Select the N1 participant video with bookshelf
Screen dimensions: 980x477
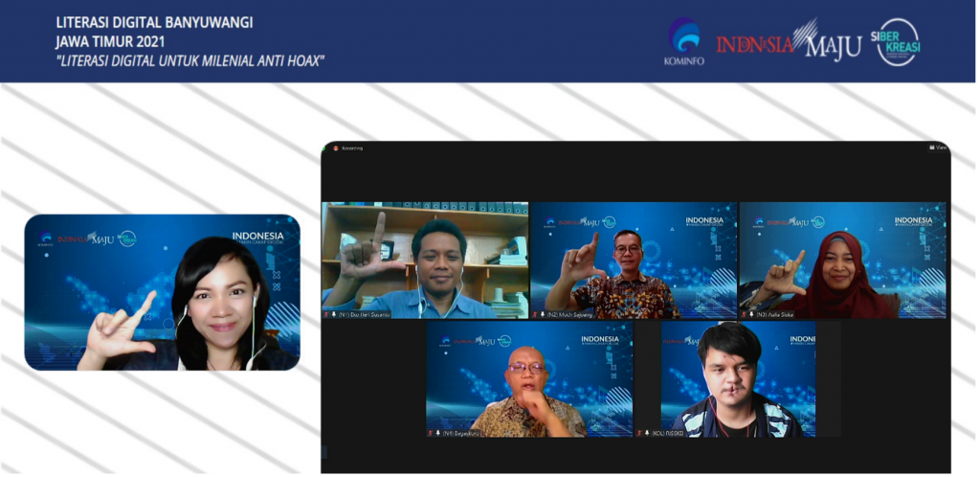tap(424, 259)
